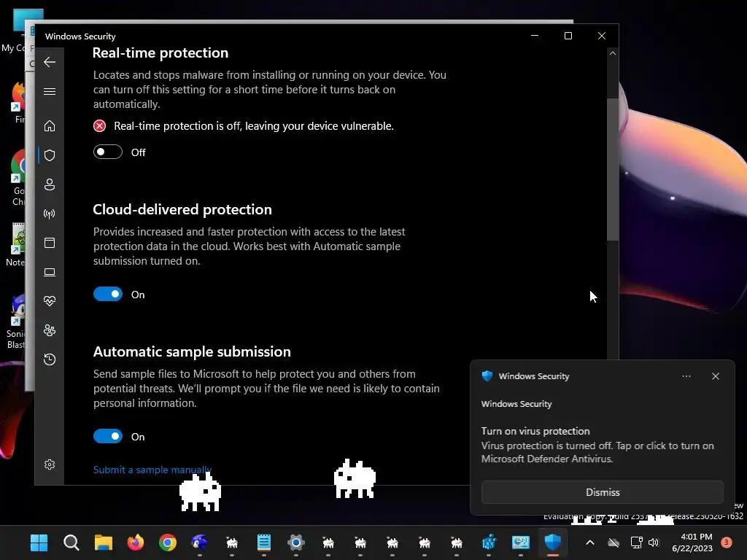Click Submit a sample manually link
This screenshot has height=560, width=747.
pyautogui.click(x=152, y=470)
